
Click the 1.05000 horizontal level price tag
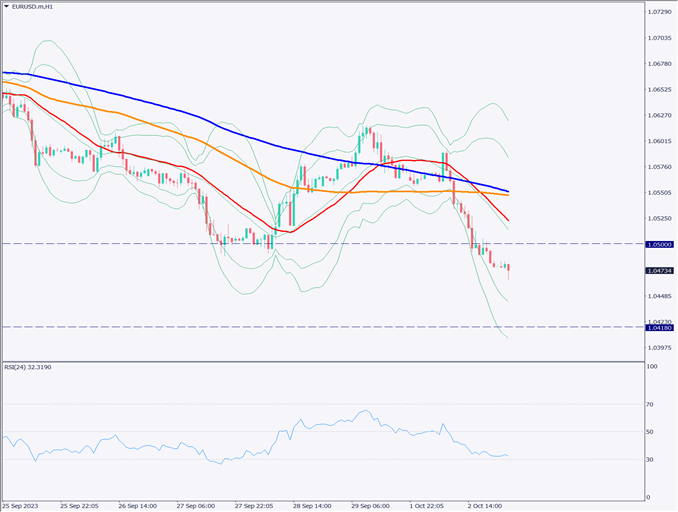coord(658,244)
